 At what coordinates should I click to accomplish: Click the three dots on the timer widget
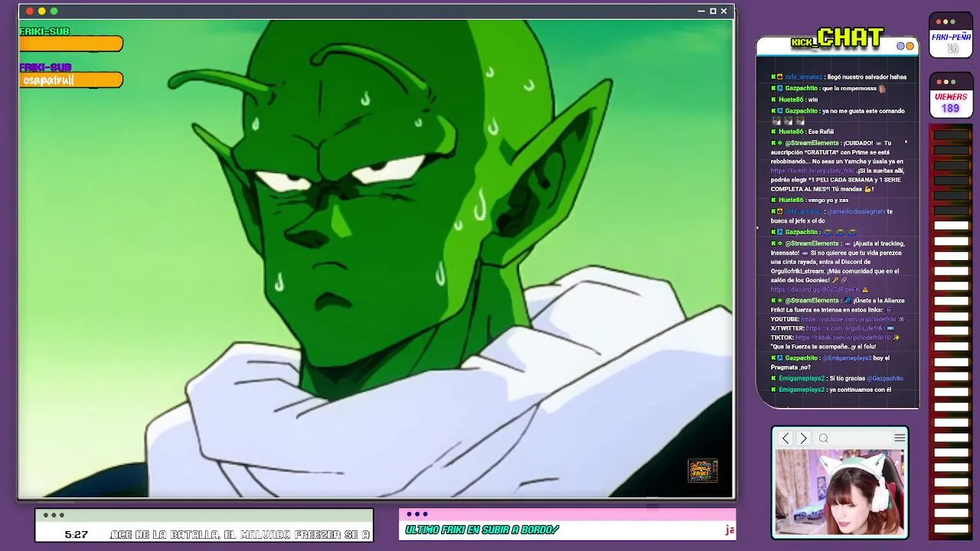point(54,515)
